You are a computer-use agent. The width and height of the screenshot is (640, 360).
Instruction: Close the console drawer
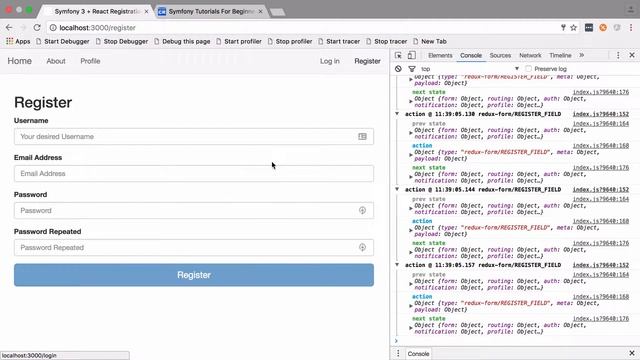point(632,353)
